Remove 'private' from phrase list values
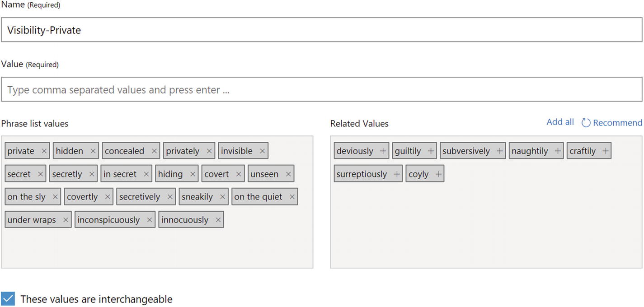 44,151
